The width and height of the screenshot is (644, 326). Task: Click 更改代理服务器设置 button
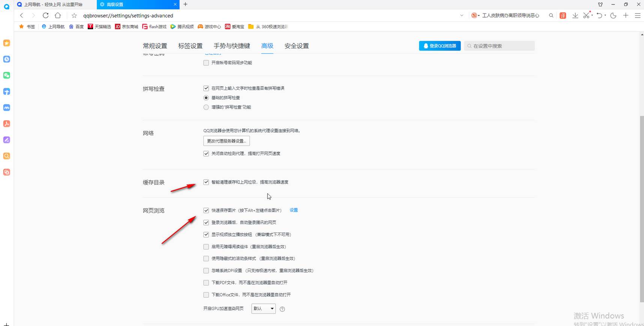click(226, 141)
